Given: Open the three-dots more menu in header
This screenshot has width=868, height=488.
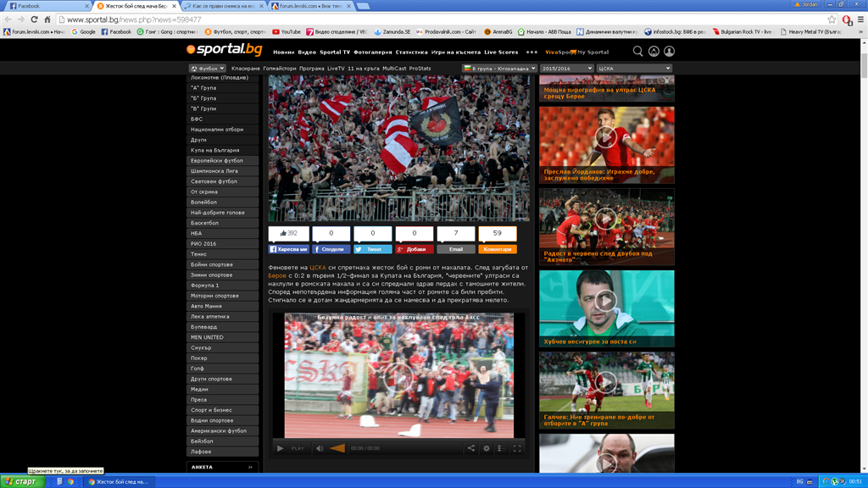Looking at the screenshot, I should (x=531, y=52).
